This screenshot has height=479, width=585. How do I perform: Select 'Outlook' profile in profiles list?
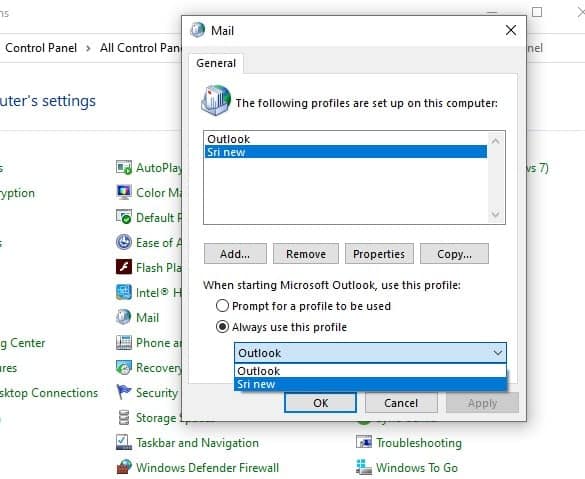tap(345, 139)
